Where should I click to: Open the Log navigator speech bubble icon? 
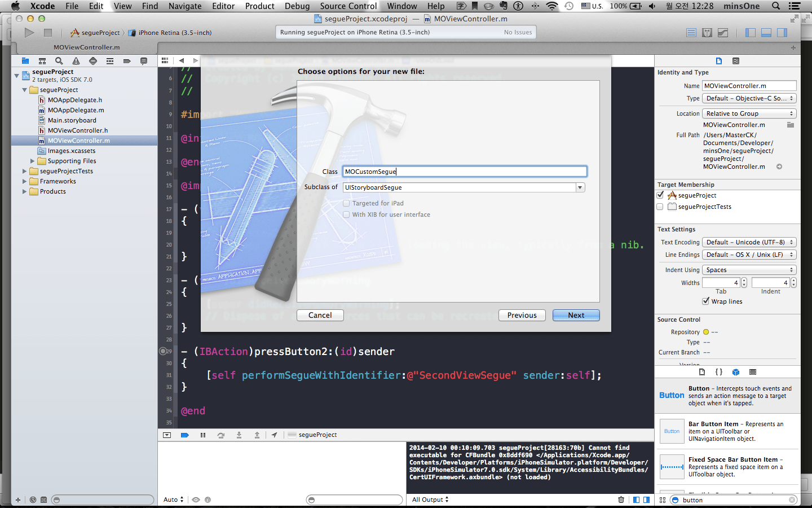click(144, 61)
